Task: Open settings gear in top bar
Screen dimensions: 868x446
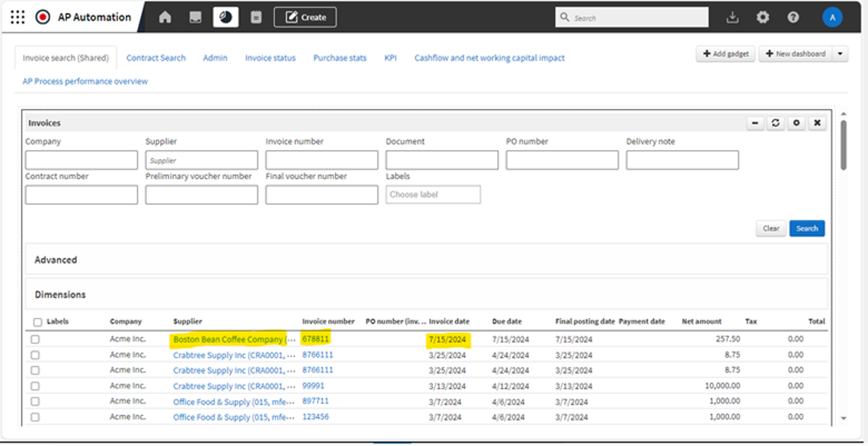Action: pos(762,17)
